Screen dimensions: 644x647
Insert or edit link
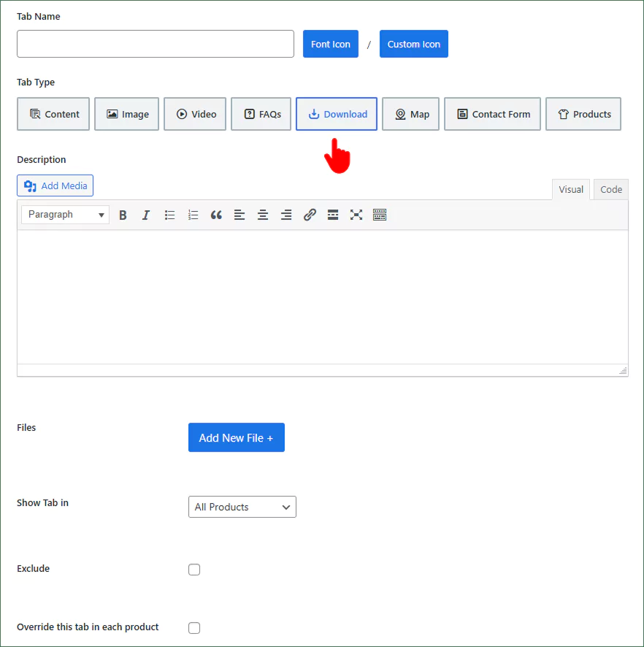(x=310, y=215)
